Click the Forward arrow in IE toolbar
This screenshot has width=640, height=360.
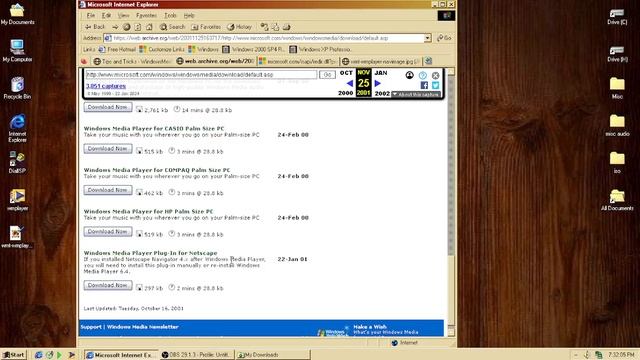pos(115,27)
